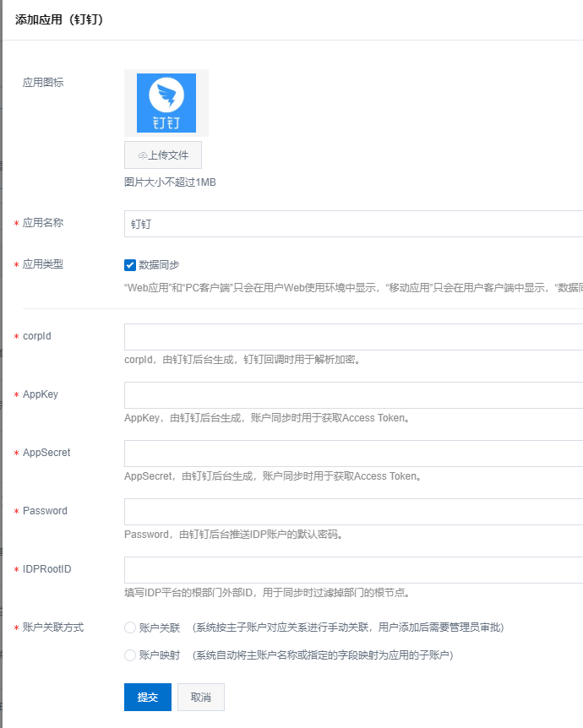Click the 添加应用（钉钉）dialog title
The width and height of the screenshot is (583, 728).
(x=59, y=19)
